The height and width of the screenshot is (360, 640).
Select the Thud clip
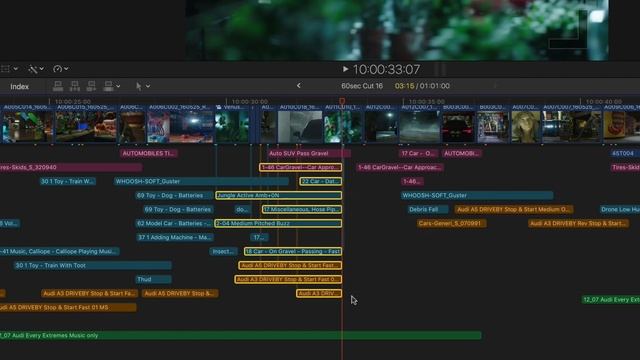click(x=153, y=279)
